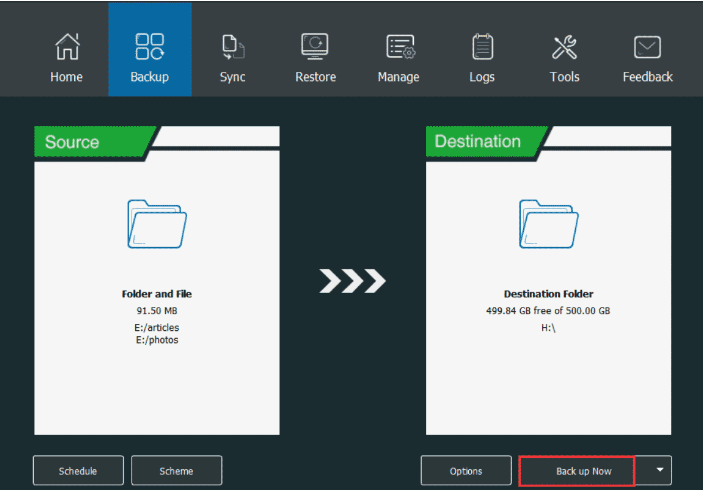The height and width of the screenshot is (490, 703).
Task: Go to the Home section
Action: [x=66, y=58]
